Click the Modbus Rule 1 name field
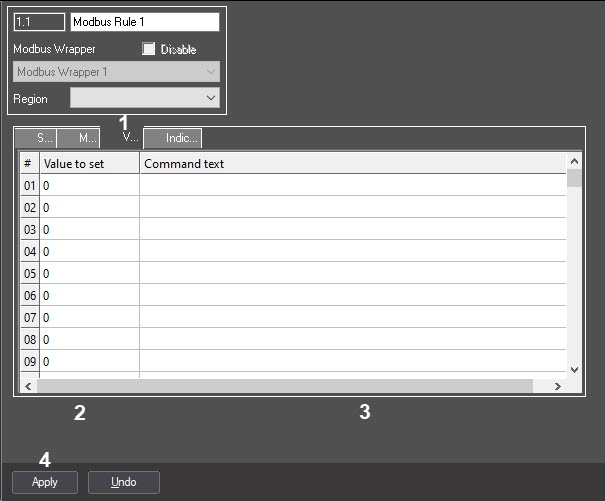The height and width of the screenshot is (501, 605). pyautogui.click(x=145, y=22)
